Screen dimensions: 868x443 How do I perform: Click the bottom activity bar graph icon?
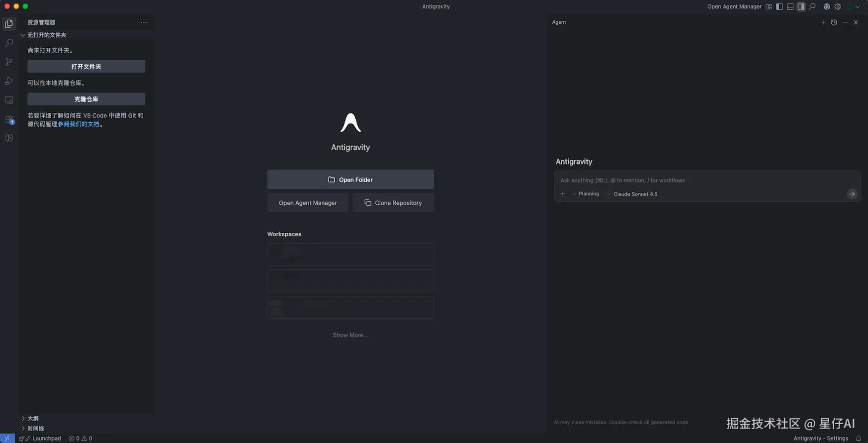tap(9, 138)
